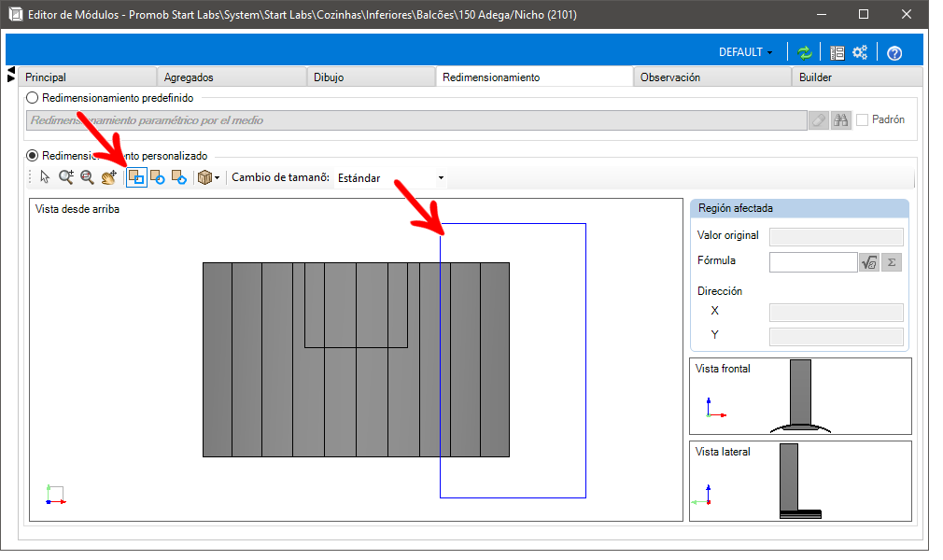The height and width of the screenshot is (560, 943).
Task: Click the green refresh arrows icon
Action: (804, 53)
